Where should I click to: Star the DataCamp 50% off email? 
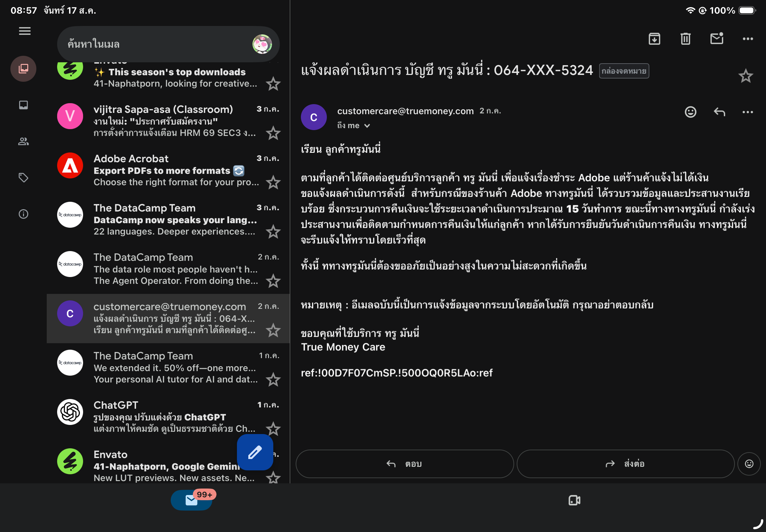click(273, 380)
